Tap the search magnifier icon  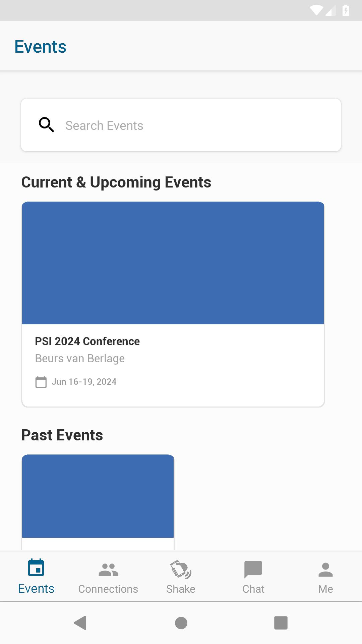[46, 125]
